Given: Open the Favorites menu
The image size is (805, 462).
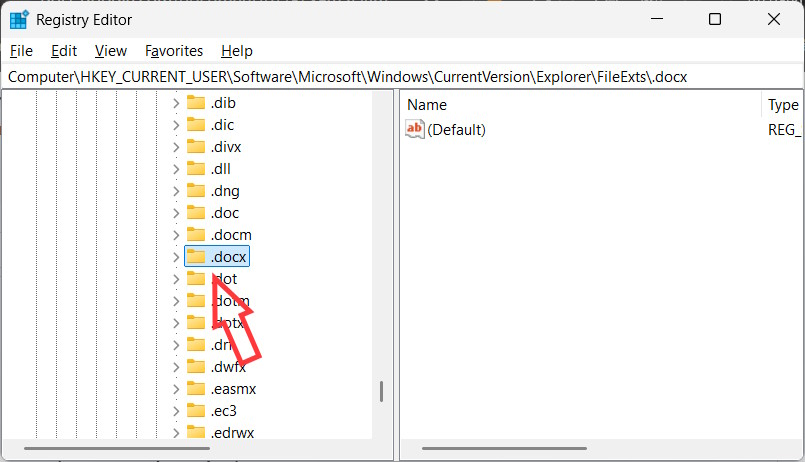Looking at the screenshot, I should [x=174, y=51].
